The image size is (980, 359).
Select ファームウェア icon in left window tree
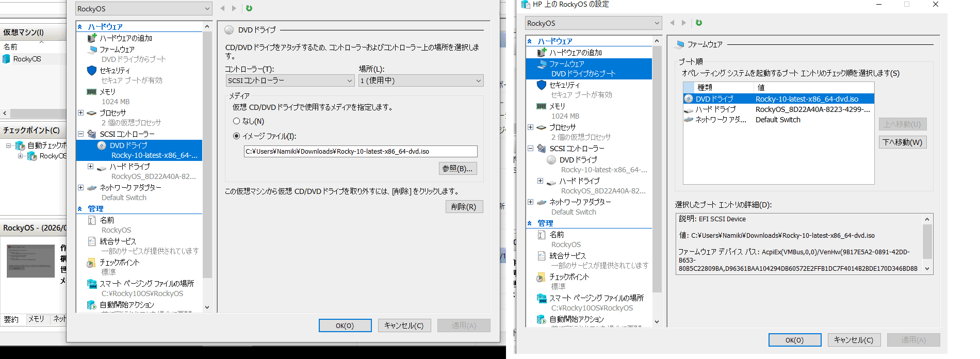92,50
